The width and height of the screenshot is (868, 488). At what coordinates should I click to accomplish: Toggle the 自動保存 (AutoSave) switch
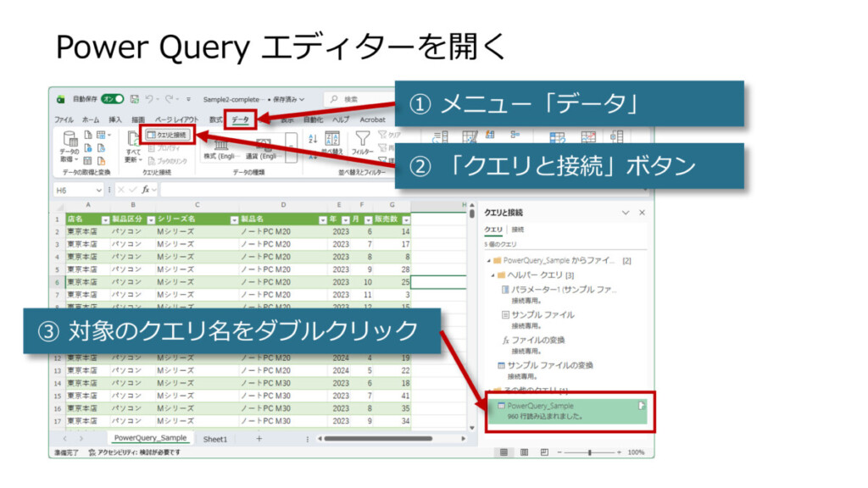(x=112, y=99)
